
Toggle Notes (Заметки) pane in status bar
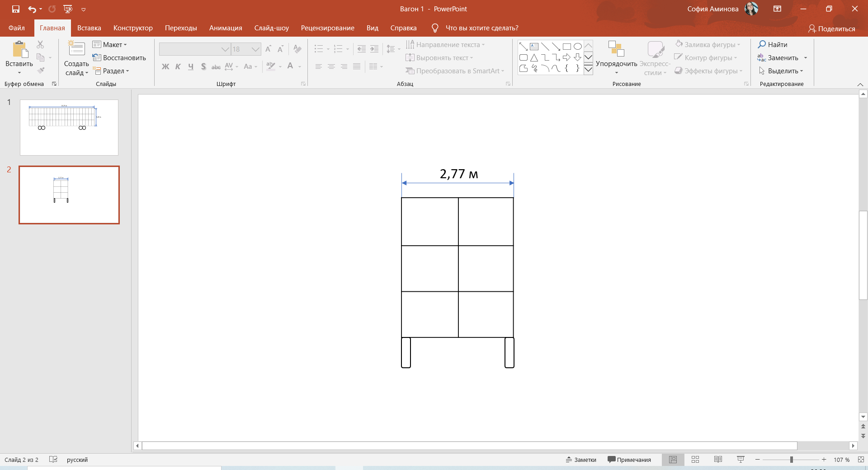click(581, 460)
